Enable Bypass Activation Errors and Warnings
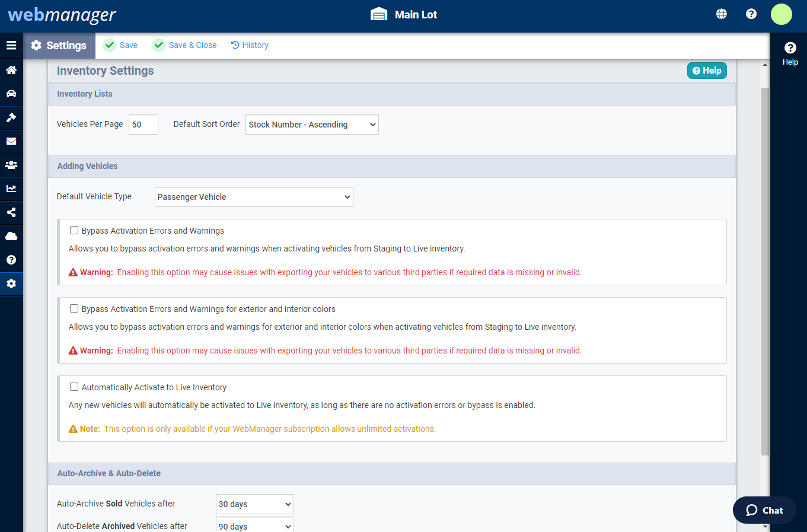The width and height of the screenshot is (807, 532). point(74,230)
